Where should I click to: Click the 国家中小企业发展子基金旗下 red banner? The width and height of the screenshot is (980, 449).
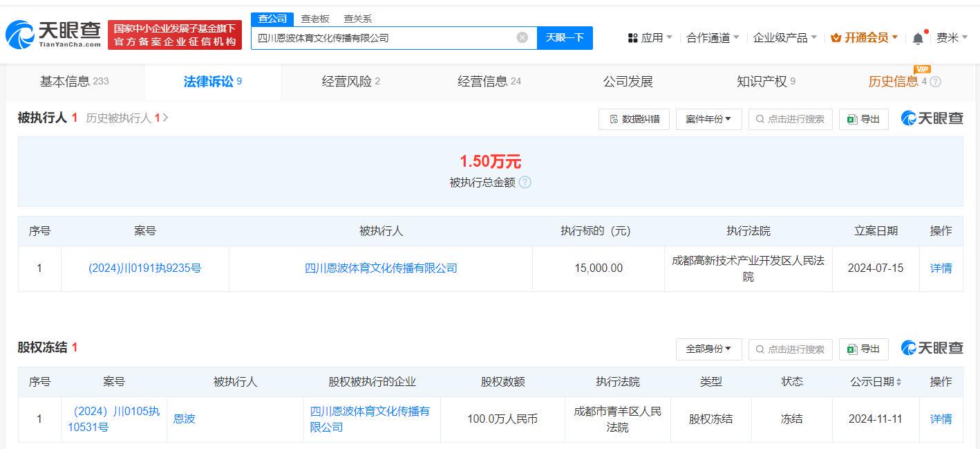click(x=175, y=35)
